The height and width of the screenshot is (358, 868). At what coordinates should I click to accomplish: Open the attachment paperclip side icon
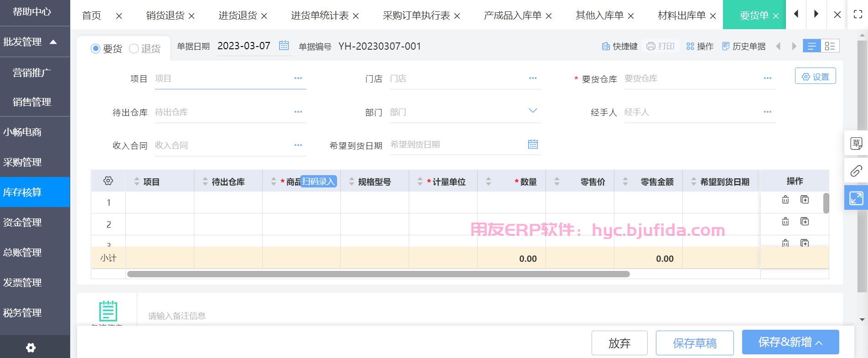tap(856, 171)
